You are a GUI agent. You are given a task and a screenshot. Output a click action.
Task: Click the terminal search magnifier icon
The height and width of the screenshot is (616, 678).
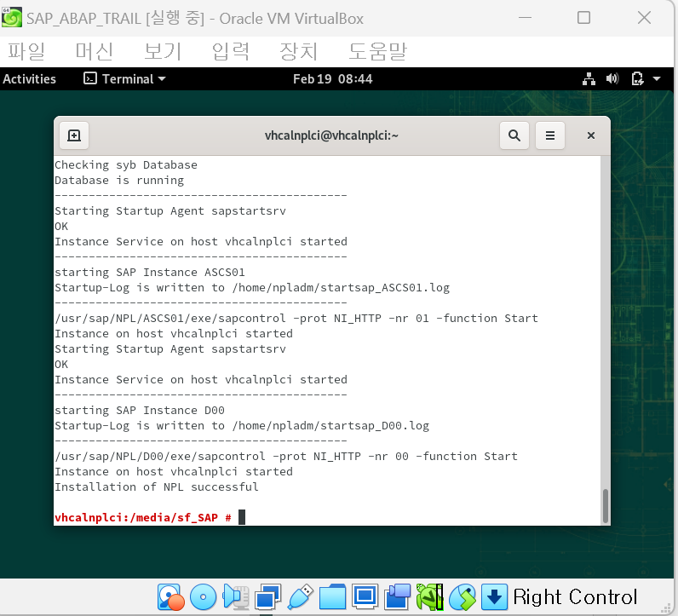[x=514, y=135]
